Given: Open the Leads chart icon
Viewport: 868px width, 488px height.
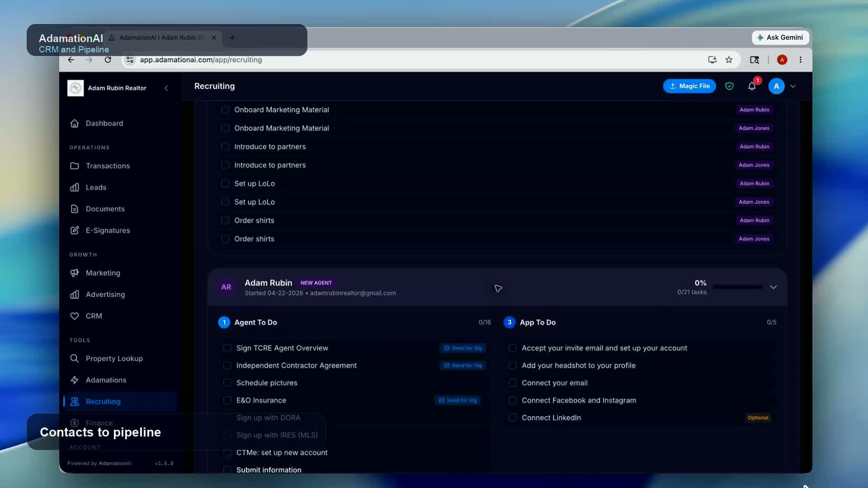Looking at the screenshot, I should 75,187.
